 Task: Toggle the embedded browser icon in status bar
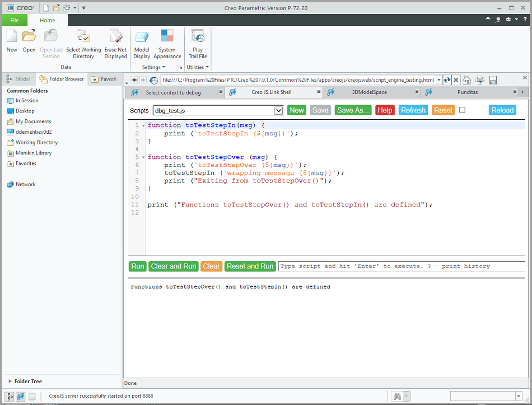click(x=21, y=397)
